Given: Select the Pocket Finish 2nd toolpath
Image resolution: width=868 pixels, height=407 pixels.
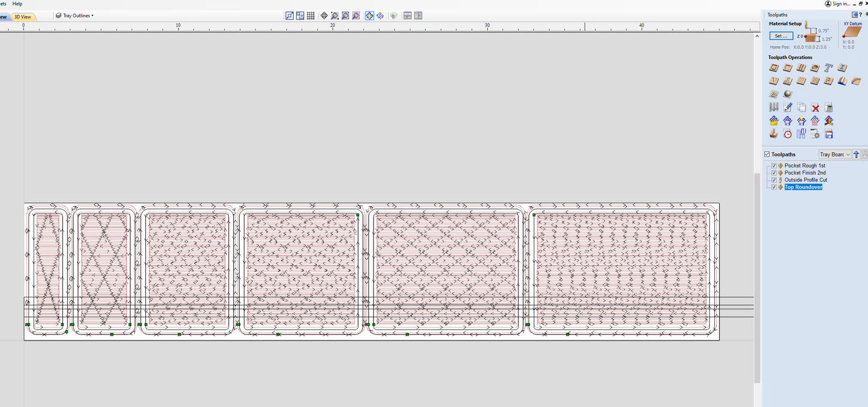Looking at the screenshot, I should pos(805,173).
